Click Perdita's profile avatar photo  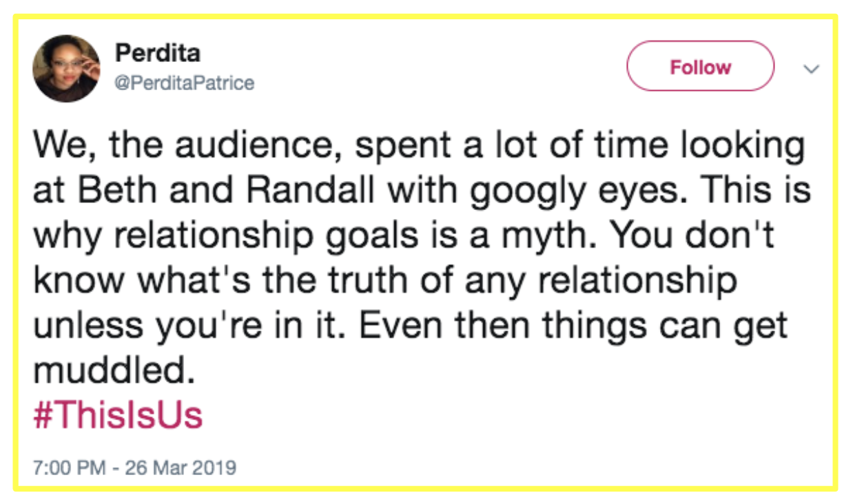pyautogui.click(x=66, y=68)
